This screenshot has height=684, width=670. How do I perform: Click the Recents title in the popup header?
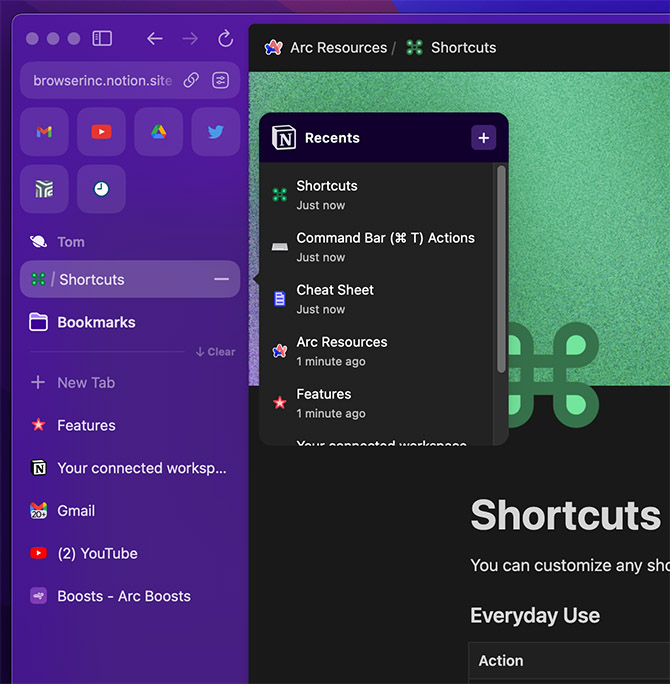click(332, 138)
